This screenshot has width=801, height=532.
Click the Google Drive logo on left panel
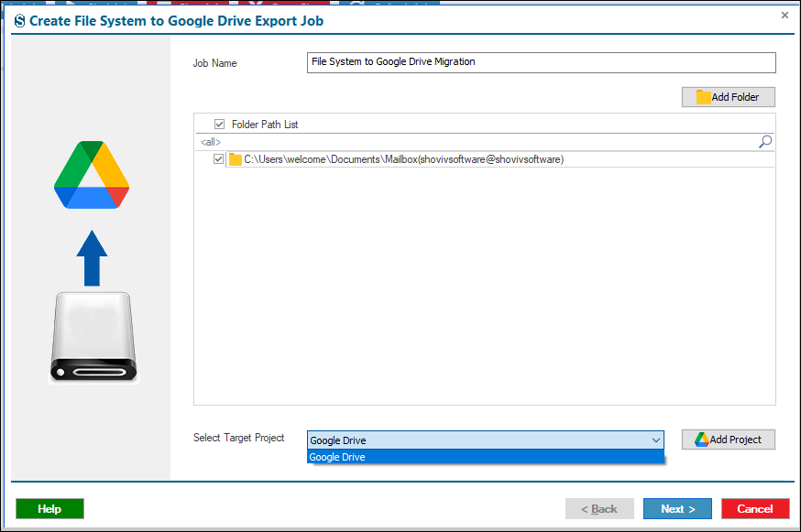92,175
